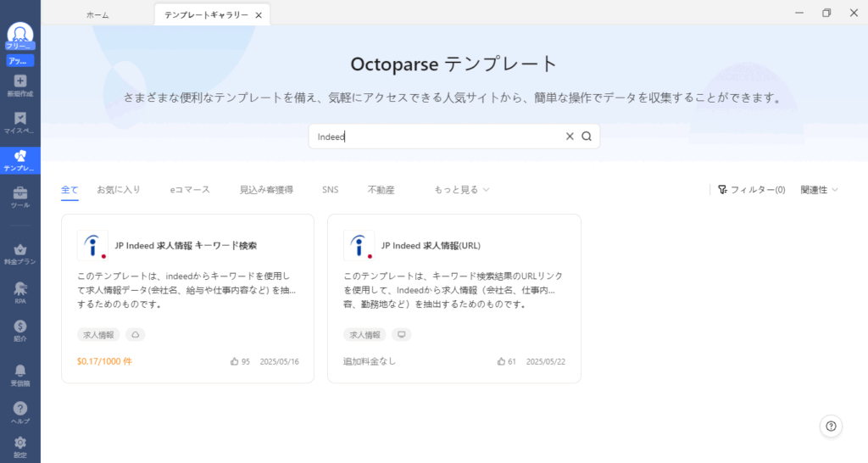This screenshot has height=463, width=868.
Task: Click 求人情報 tag on URL card
Action: (364, 334)
